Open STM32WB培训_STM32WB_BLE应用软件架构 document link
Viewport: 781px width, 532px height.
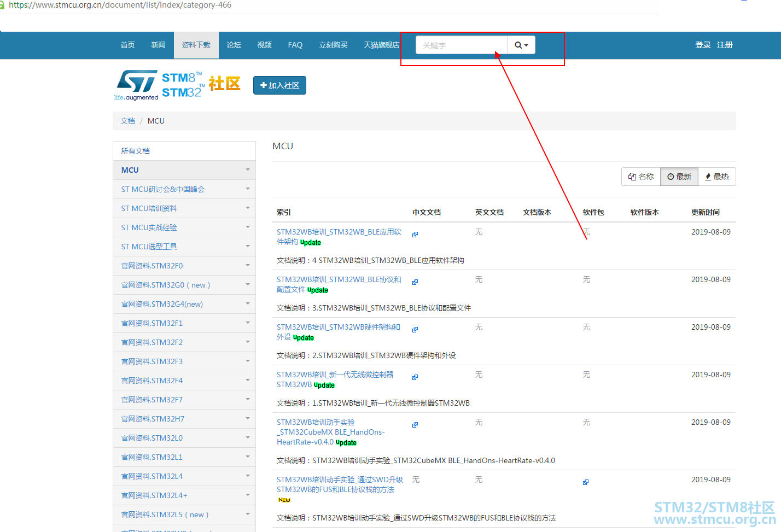pyautogui.click(x=339, y=237)
